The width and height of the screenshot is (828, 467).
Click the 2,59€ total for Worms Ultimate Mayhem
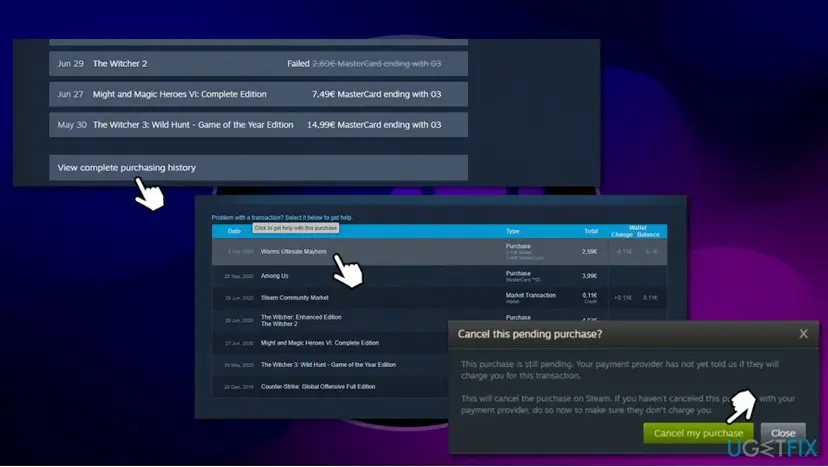tap(589, 251)
